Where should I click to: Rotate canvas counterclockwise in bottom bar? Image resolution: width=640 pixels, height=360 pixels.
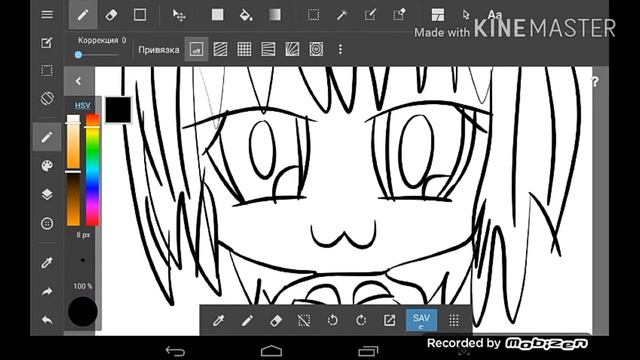click(x=333, y=320)
